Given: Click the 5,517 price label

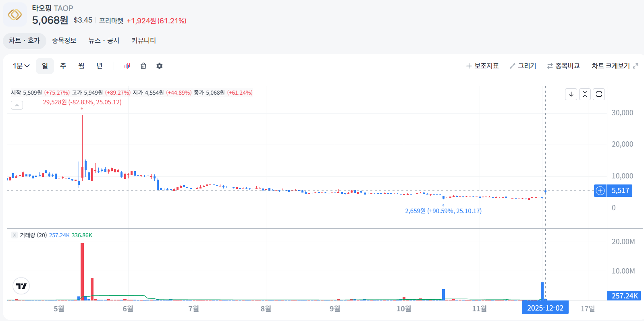Looking at the screenshot, I should pos(620,191).
